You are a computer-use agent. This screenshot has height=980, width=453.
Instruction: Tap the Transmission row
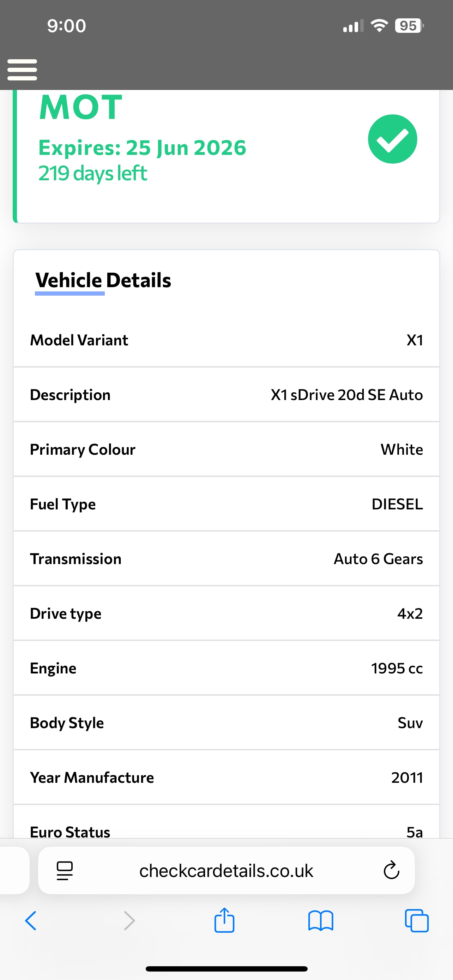pos(226,559)
